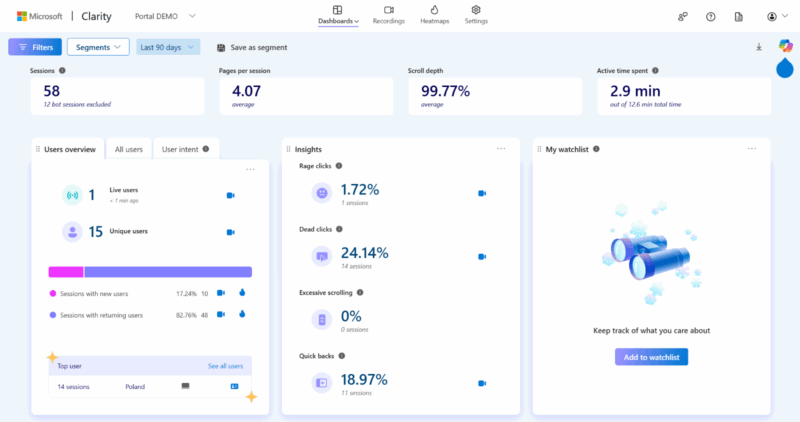Click Add to watchlist button

(651, 357)
